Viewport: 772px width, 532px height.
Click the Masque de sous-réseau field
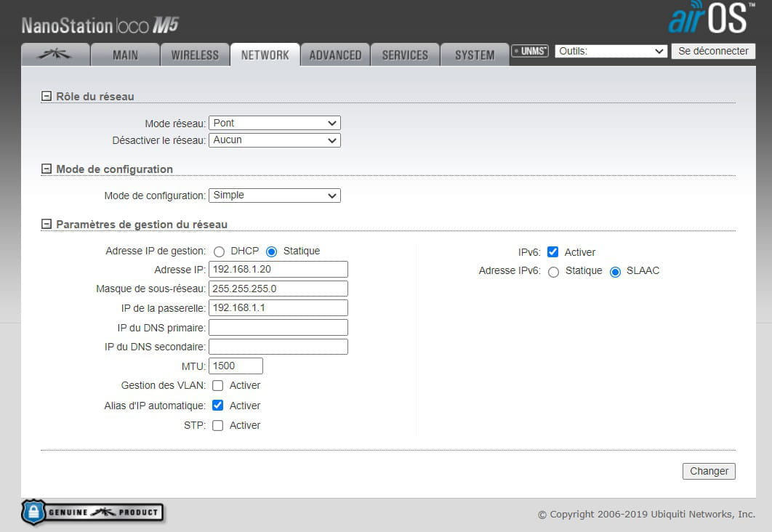[278, 289]
